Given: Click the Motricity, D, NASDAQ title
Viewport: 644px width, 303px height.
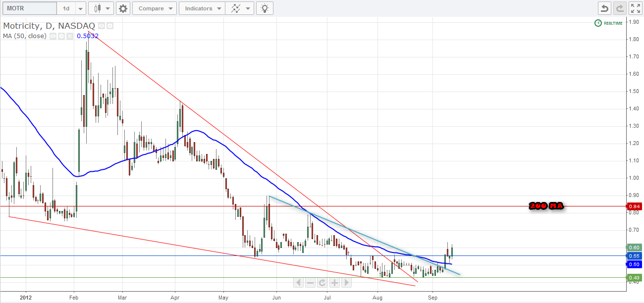Looking at the screenshot, I should tap(49, 26).
